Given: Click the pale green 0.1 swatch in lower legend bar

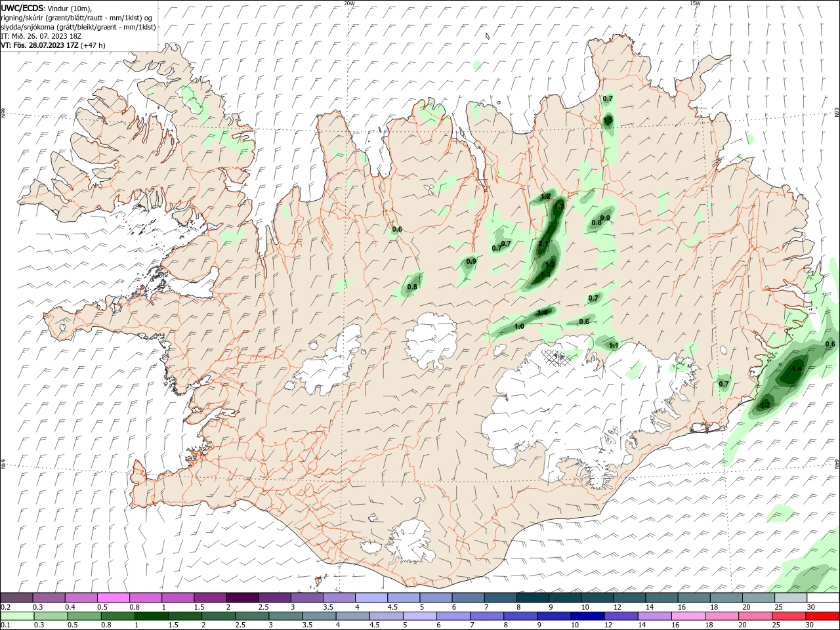Looking at the screenshot, I should tap(17, 616).
